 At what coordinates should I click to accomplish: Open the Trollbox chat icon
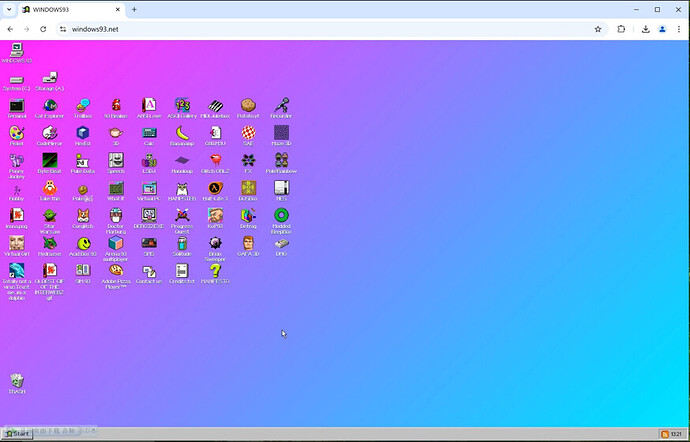click(x=83, y=106)
